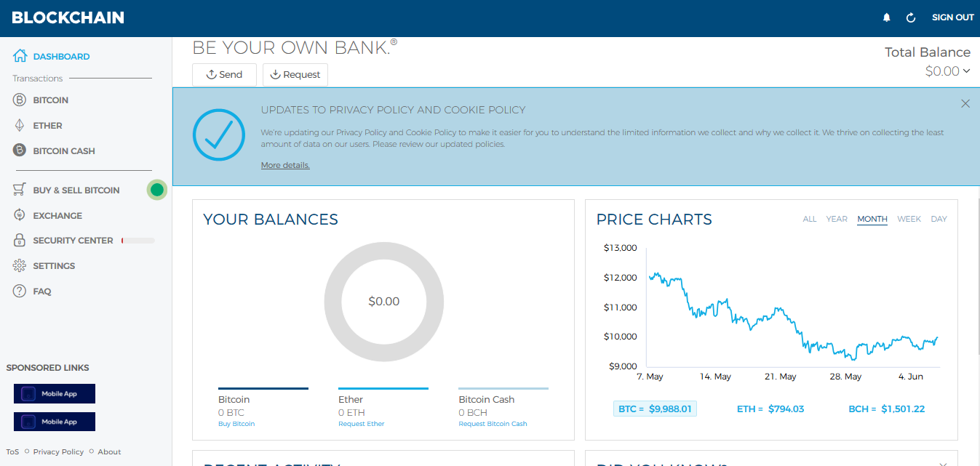Open More details policy link
Viewport: 980px width, 466px height.
point(285,165)
